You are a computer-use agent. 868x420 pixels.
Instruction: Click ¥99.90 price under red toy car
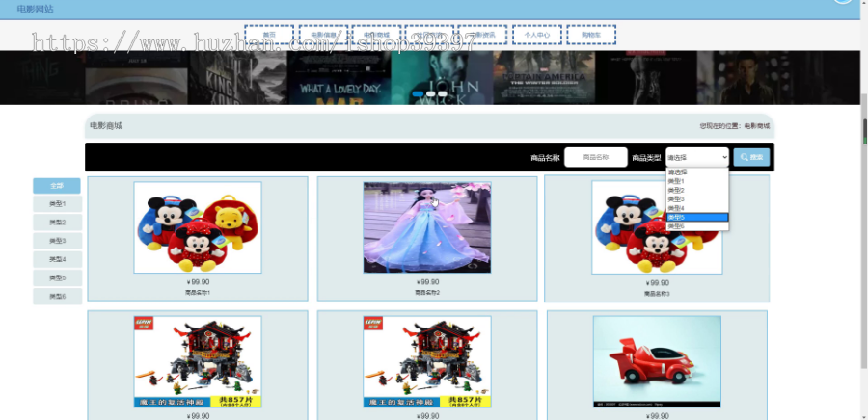(657, 415)
